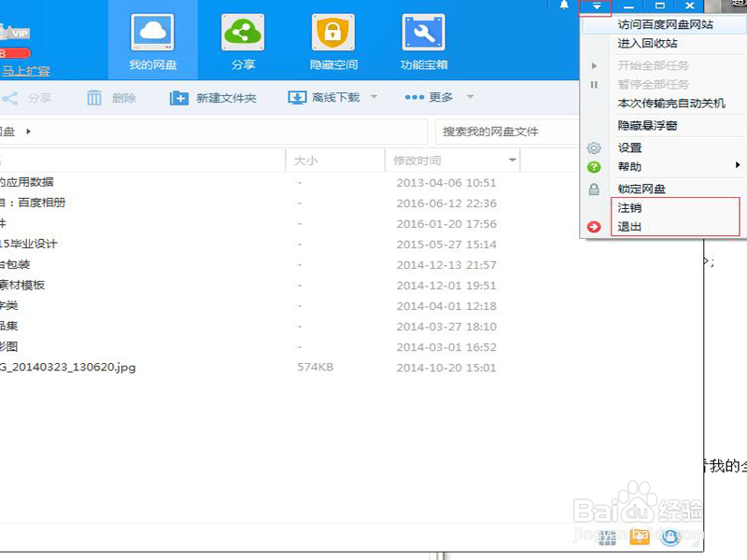Click the 离线下载 button
This screenshot has height=560, width=747.
(x=324, y=98)
